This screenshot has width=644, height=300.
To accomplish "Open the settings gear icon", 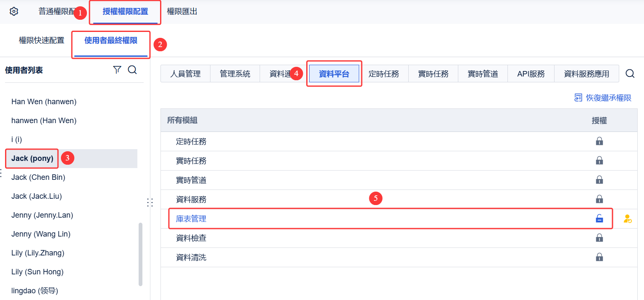I will tap(13, 11).
